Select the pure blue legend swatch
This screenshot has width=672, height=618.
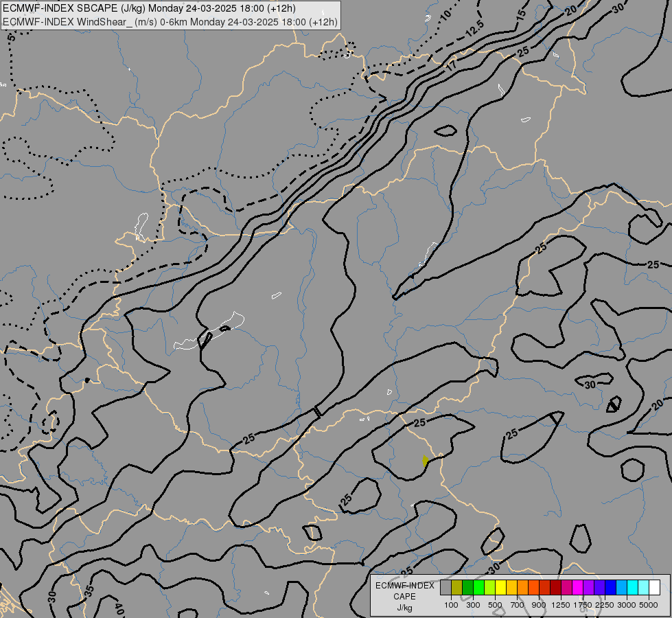(611, 587)
